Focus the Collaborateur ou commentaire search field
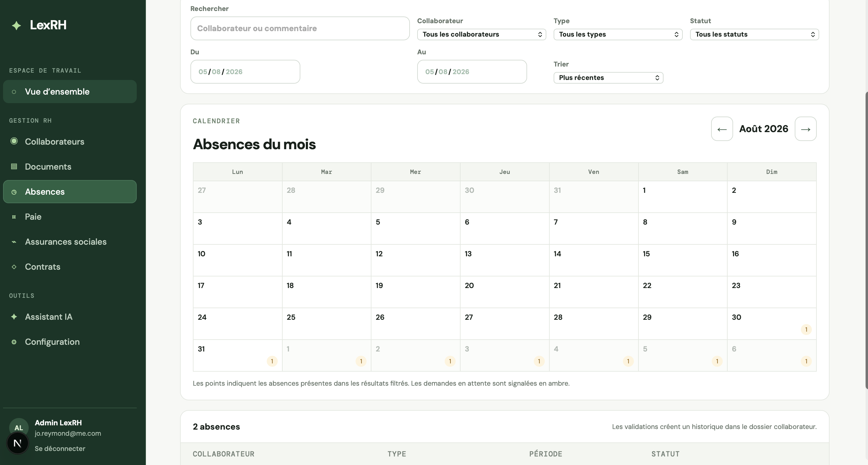Screen dimensions: 868x465 coord(300,28)
